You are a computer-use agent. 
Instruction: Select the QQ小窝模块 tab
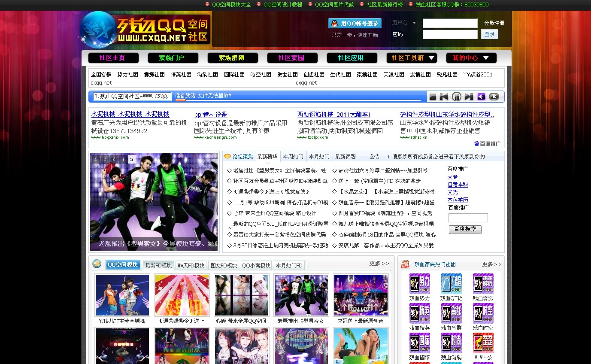(x=256, y=265)
